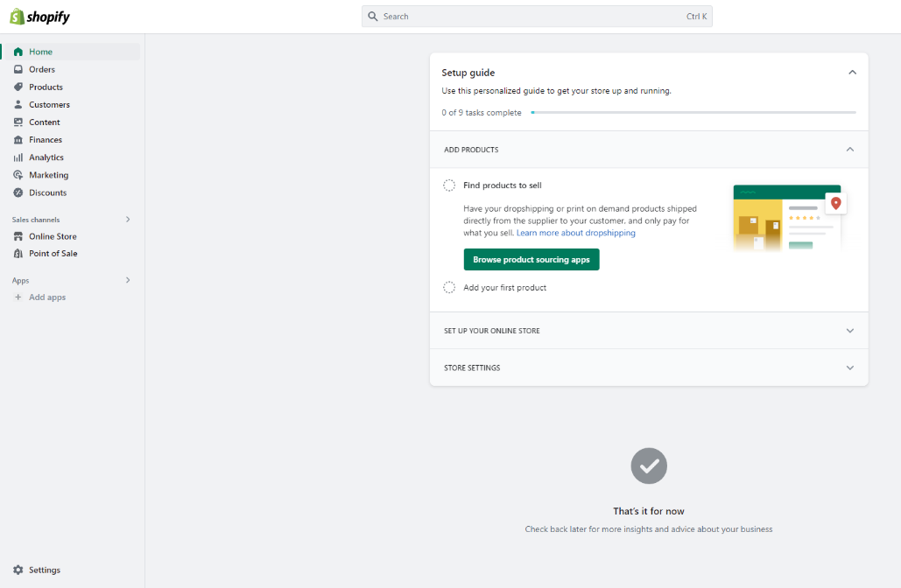Image resolution: width=901 pixels, height=588 pixels.
Task: Click the That's it for now heading
Action: coord(649,511)
